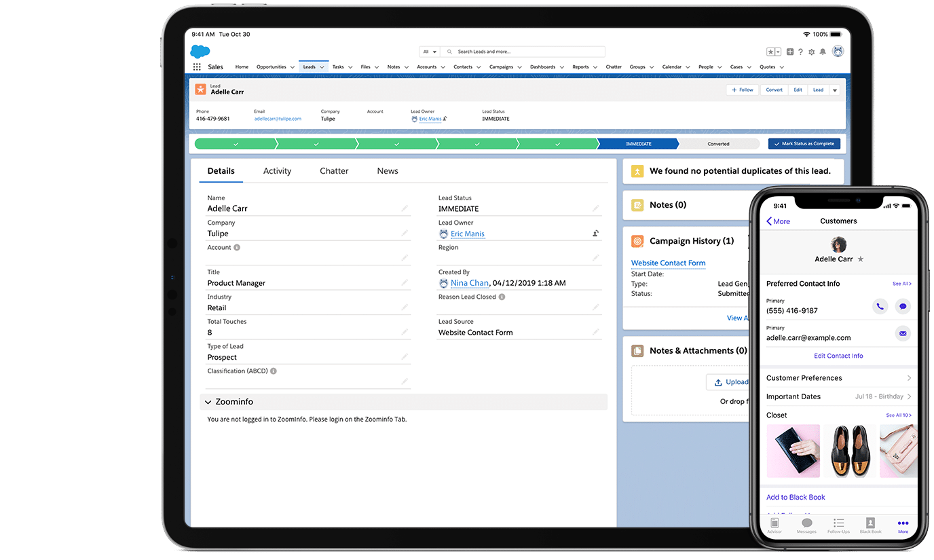Tap the message bubble icon on iPhone
Viewport: 934px width, 560px height.
click(x=903, y=306)
